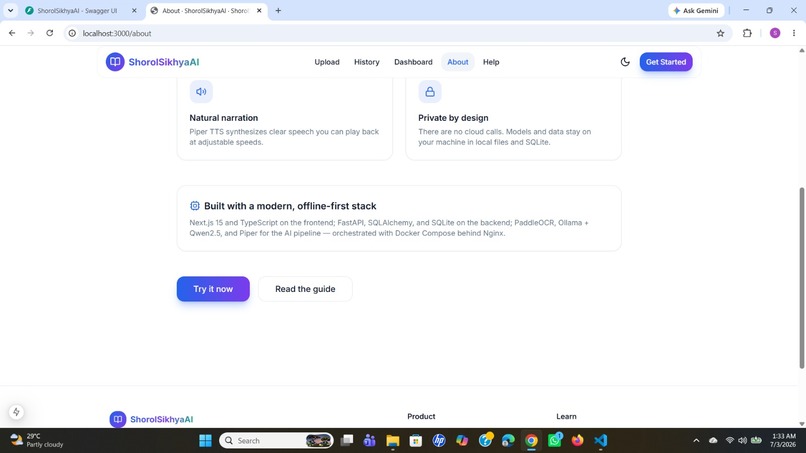Screen dimensions: 806x453
Task: Open Microsoft Store from the taskbar
Action: point(416,441)
